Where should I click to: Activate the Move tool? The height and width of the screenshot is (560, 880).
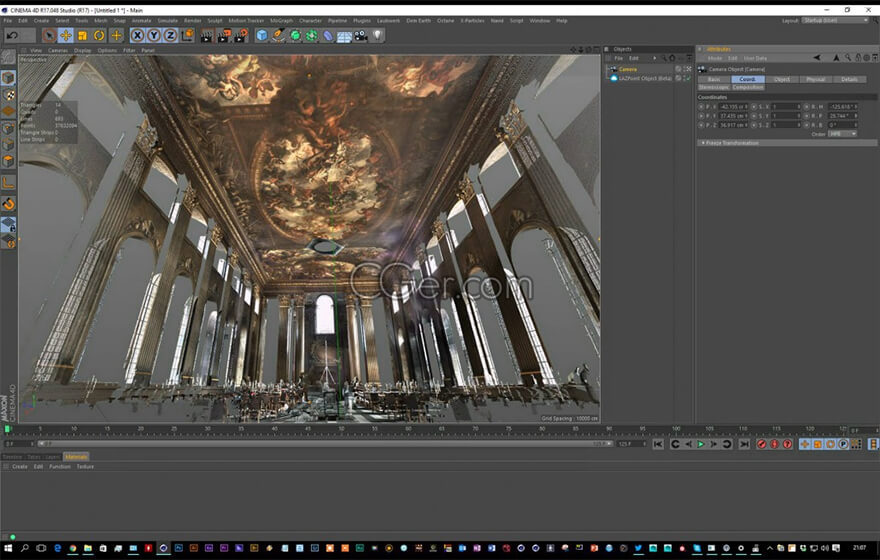(x=66, y=35)
